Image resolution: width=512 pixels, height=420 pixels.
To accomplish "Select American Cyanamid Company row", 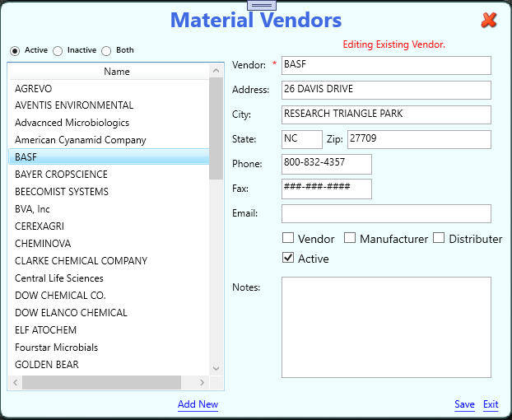I will (x=109, y=140).
